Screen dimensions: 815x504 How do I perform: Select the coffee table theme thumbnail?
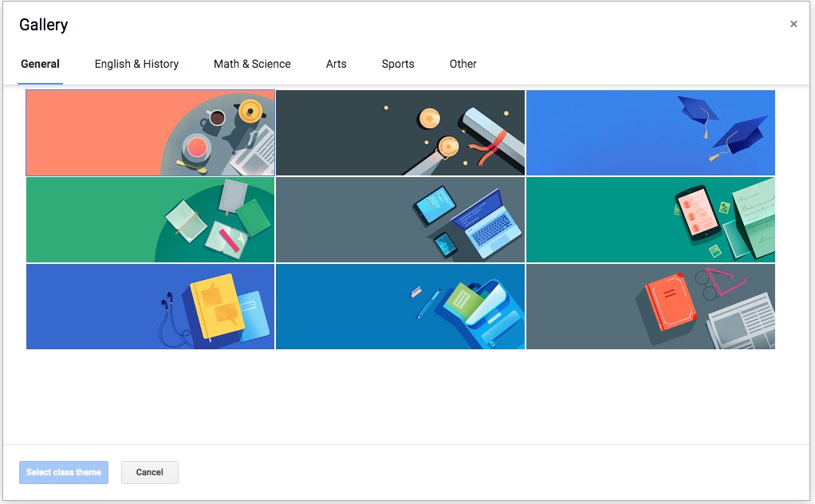(x=150, y=132)
